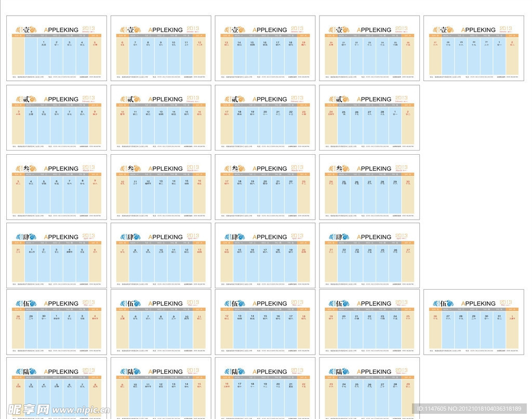Open the March week page dated 3 to 9
This screenshot has height=419, width=532.
coord(57,187)
